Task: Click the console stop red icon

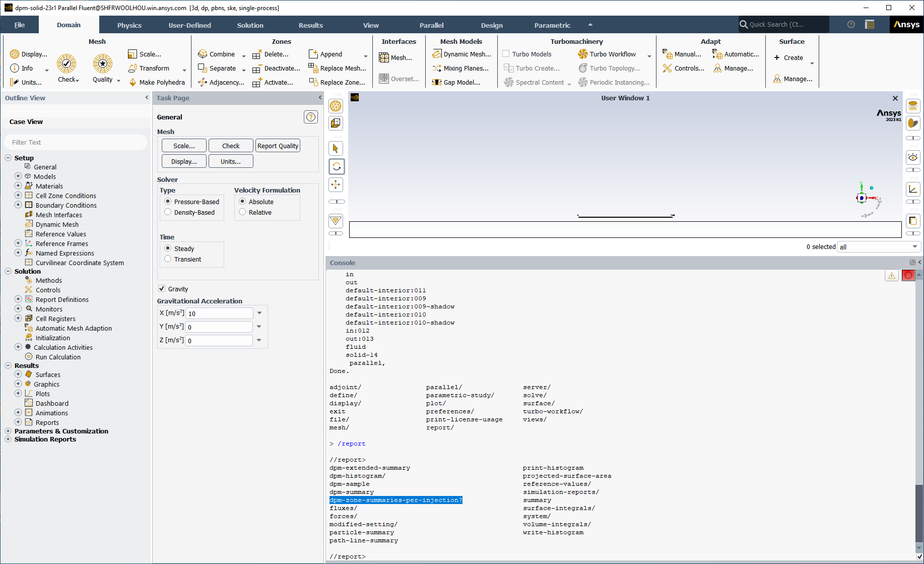Action: [x=908, y=275]
